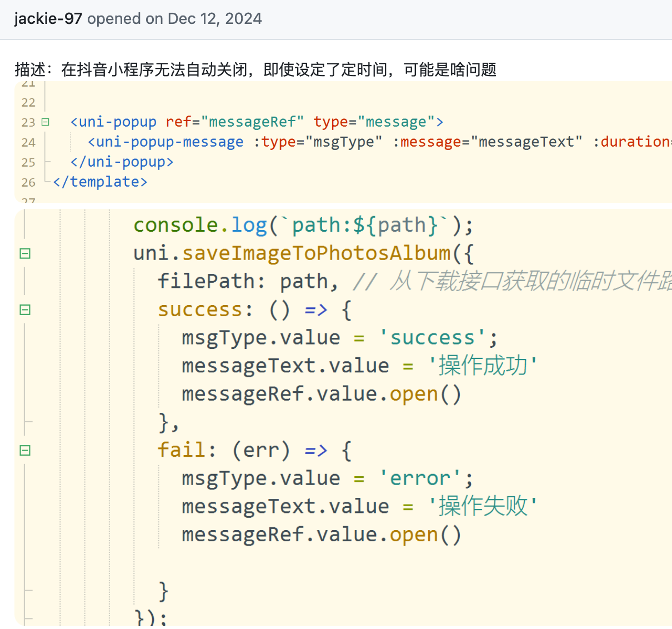
Task: Click the Dec 12, 2024 timestamp
Action: [x=214, y=19]
